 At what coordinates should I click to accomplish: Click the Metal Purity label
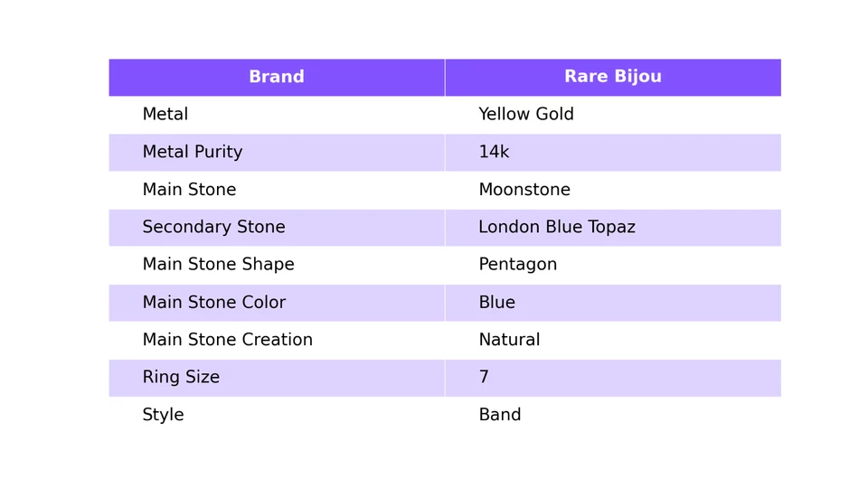point(193,152)
